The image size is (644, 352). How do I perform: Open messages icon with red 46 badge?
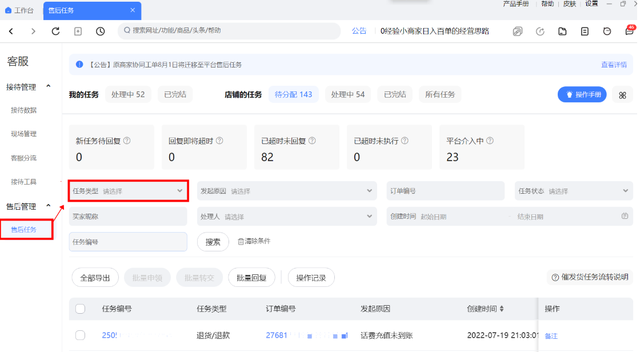tap(630, 30)
